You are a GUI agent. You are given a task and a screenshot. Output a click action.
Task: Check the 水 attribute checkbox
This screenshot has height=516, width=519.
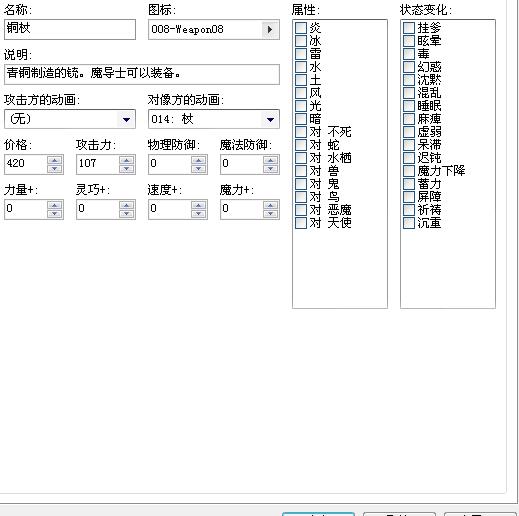click(x=301, y=67)
